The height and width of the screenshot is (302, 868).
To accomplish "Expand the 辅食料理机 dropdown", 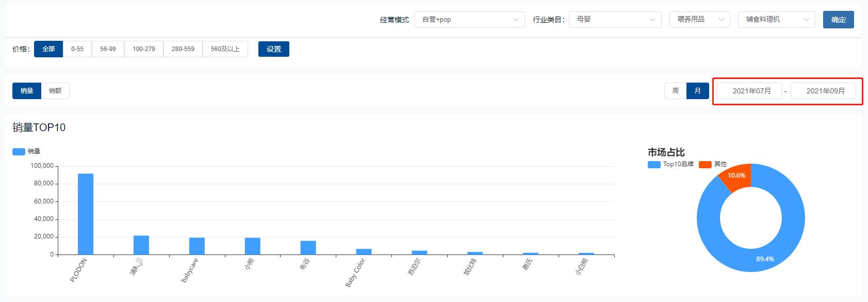I will [776, 20].
